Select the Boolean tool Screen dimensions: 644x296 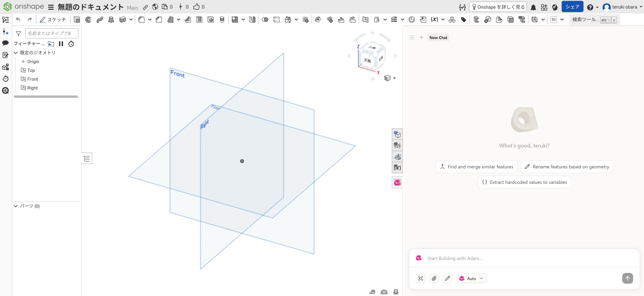point(265,20)
